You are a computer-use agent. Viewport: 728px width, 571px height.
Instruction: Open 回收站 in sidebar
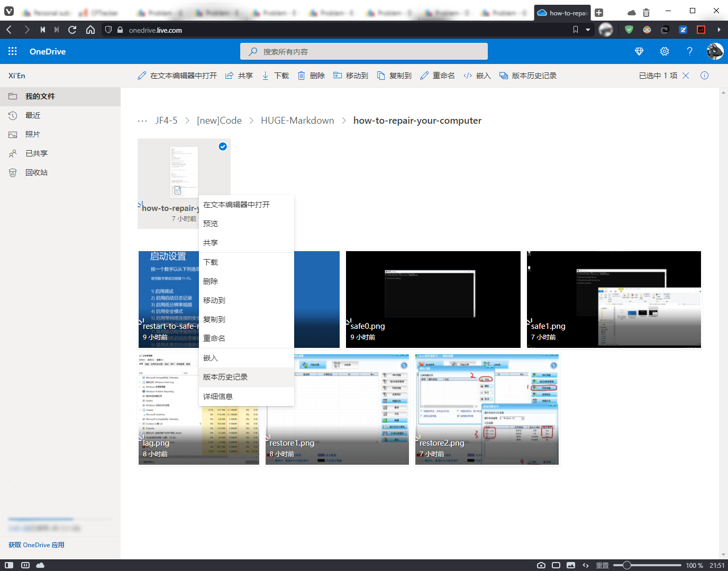point(60,172)
